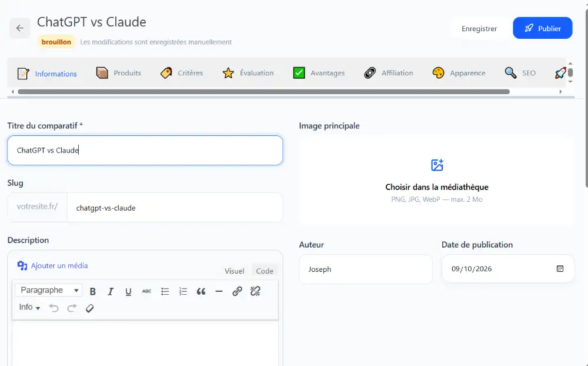Image resolution: width=588 pixels, height=366 pixels.
Task: Switch to the Produits tab
Action: click(119, 73)
